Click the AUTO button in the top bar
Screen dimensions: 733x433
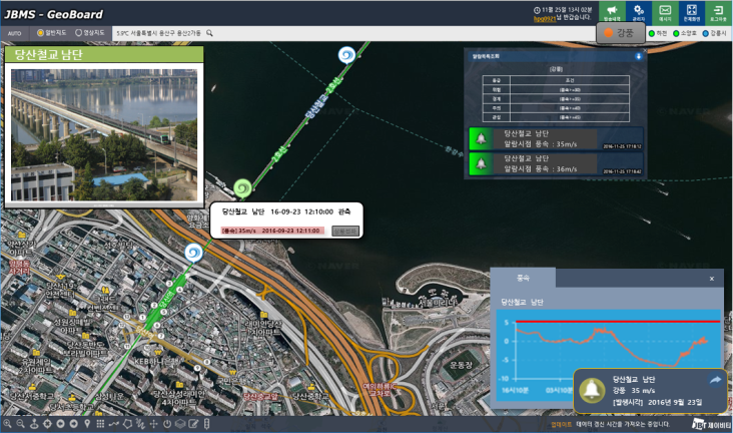coord(15,33)
